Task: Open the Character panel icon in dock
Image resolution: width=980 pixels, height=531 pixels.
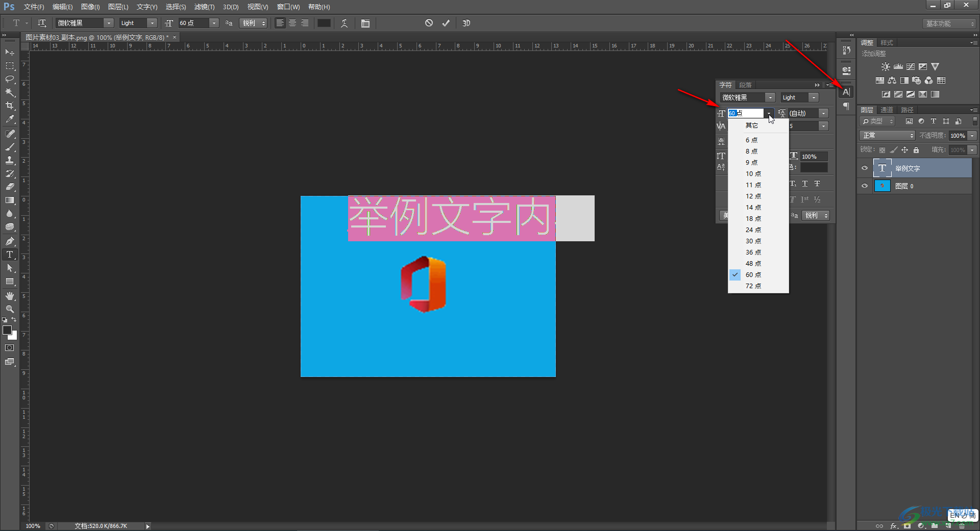Action: pos(846,92)
